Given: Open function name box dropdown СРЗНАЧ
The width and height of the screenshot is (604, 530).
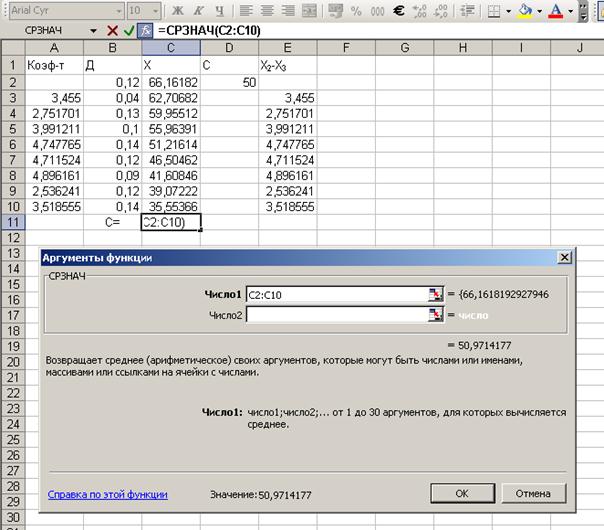Looking at the screenshot, I should (x=93, y=31).
